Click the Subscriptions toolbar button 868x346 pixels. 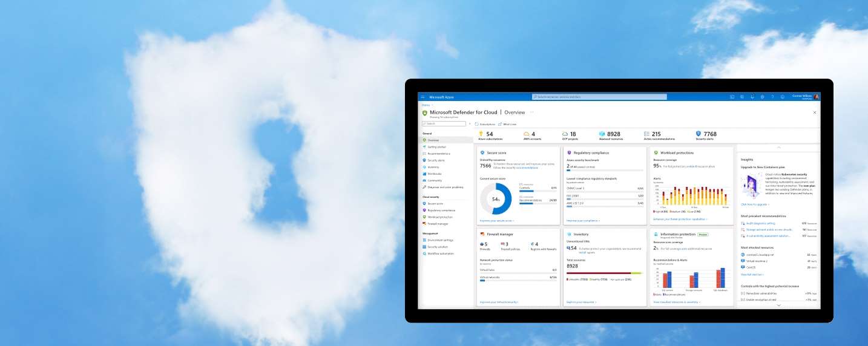coord(485,124)
